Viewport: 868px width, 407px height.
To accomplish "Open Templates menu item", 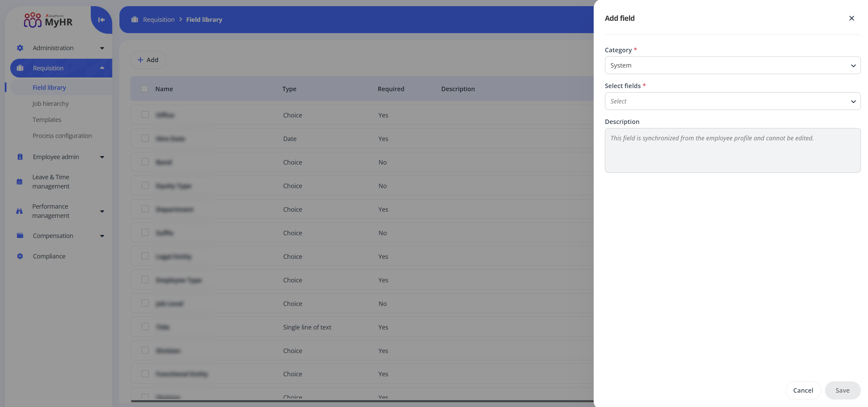I will [x=47, y=120].
